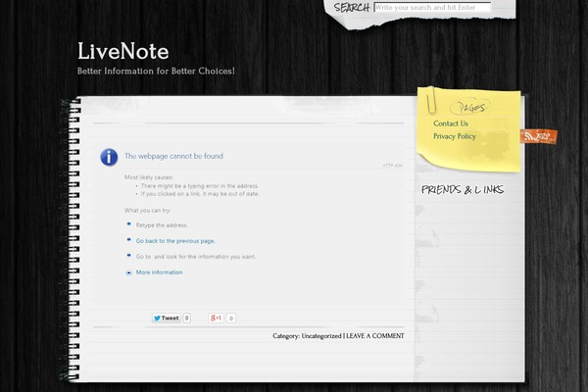Click the 'Most likely causes:' text
Screen dimensions: 588x392
click(x=149, y=177)
